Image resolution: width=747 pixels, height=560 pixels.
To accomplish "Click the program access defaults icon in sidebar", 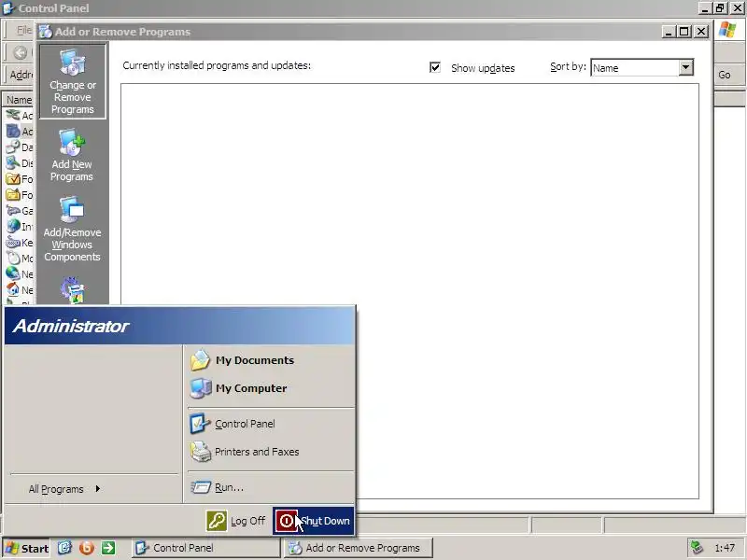I will 73,289.
